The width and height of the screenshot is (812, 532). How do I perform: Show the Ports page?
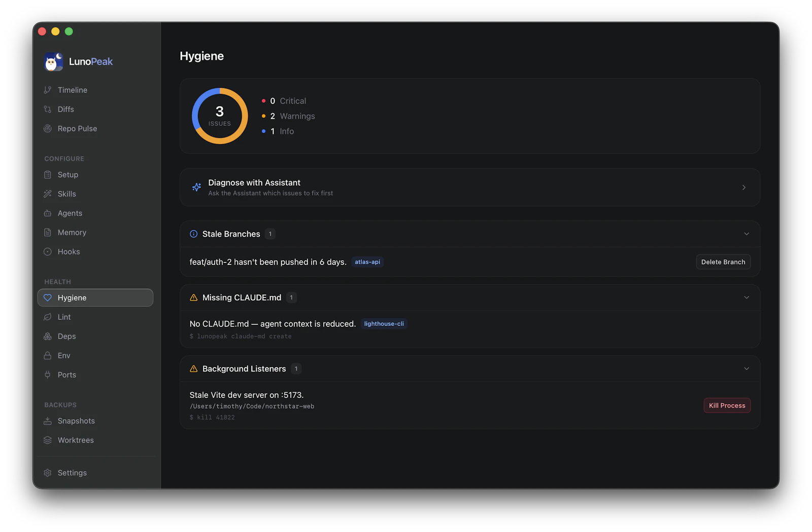point(95,375)
